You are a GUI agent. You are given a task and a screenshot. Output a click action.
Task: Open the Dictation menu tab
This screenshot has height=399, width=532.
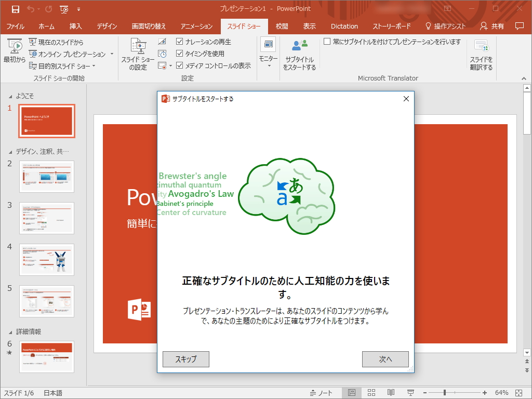tap(344, 26)
